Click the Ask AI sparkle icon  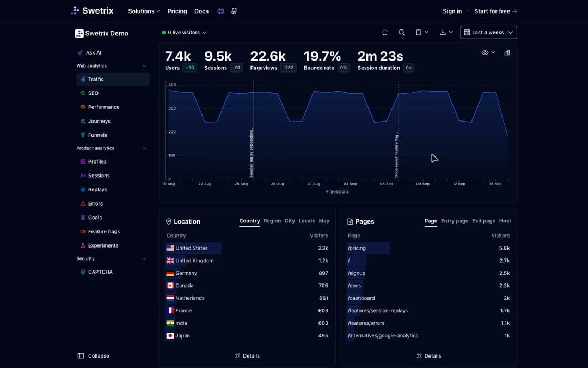click(80, 52)
